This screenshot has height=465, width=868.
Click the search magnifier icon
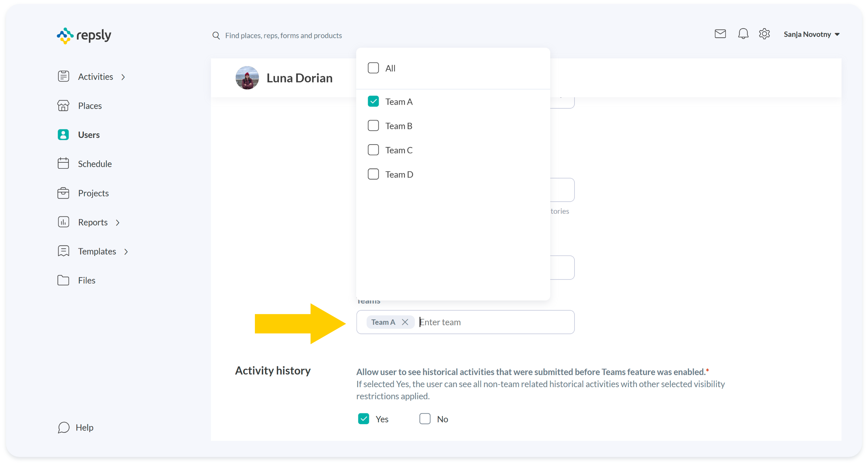(216, 35)
